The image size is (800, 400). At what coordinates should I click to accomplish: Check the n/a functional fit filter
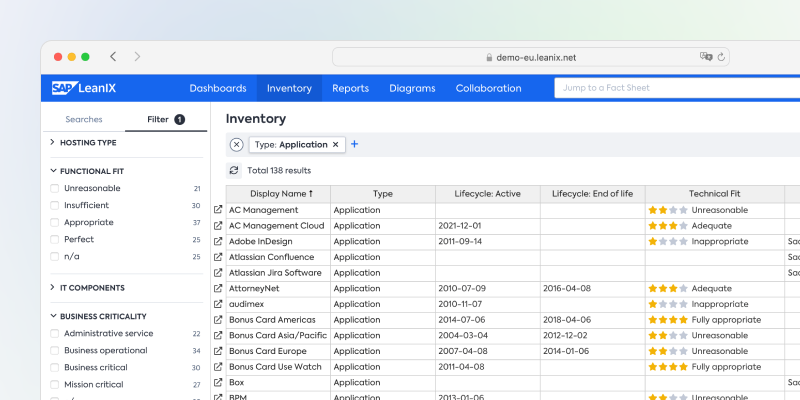[x=55, y=257]
